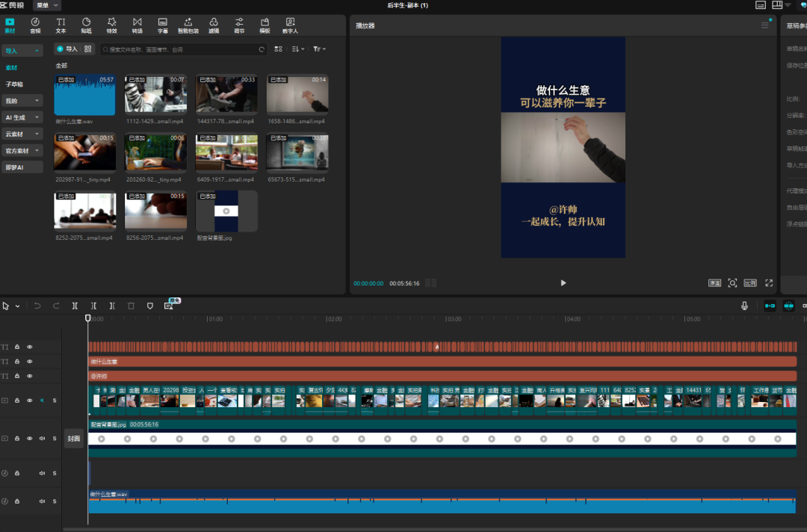Lock the 做什么生意.wav audio track
Image resolution: width=807 pixels, height=532 pixels.
point(17,501)
